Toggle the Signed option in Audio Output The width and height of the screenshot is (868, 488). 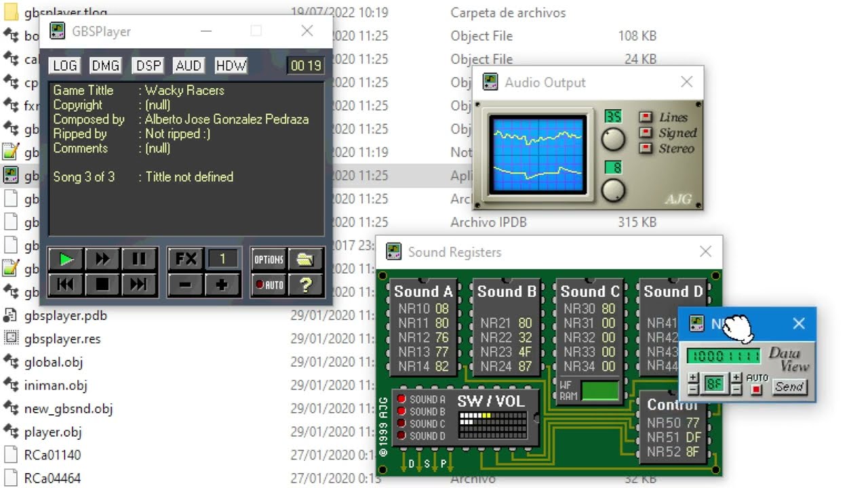pos(646,133)
